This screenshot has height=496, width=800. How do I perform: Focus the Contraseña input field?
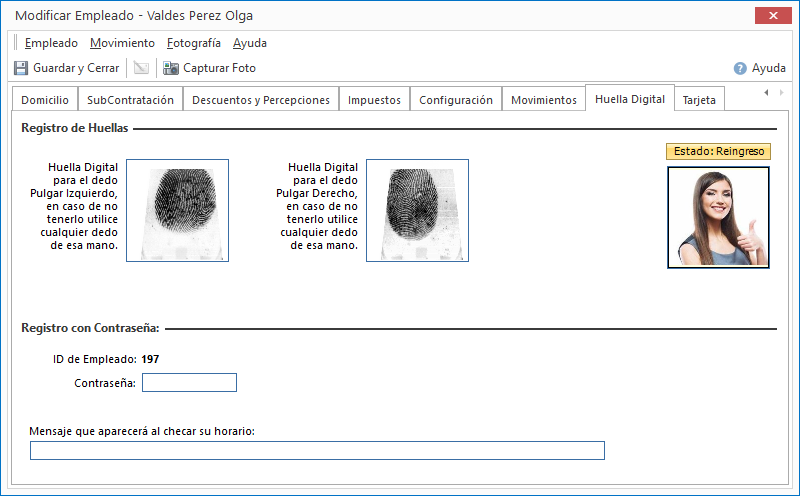(189, 382)
